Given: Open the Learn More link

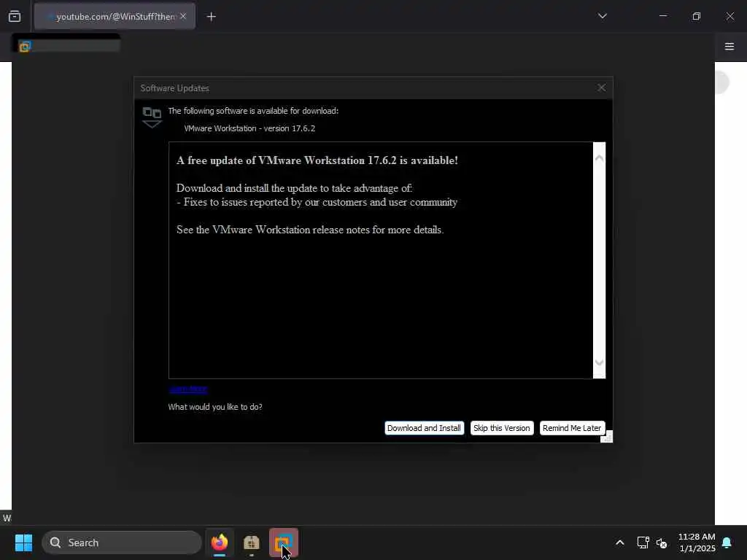Looking at the screenshot, I should pyautogui.click(x=188, y=389).
